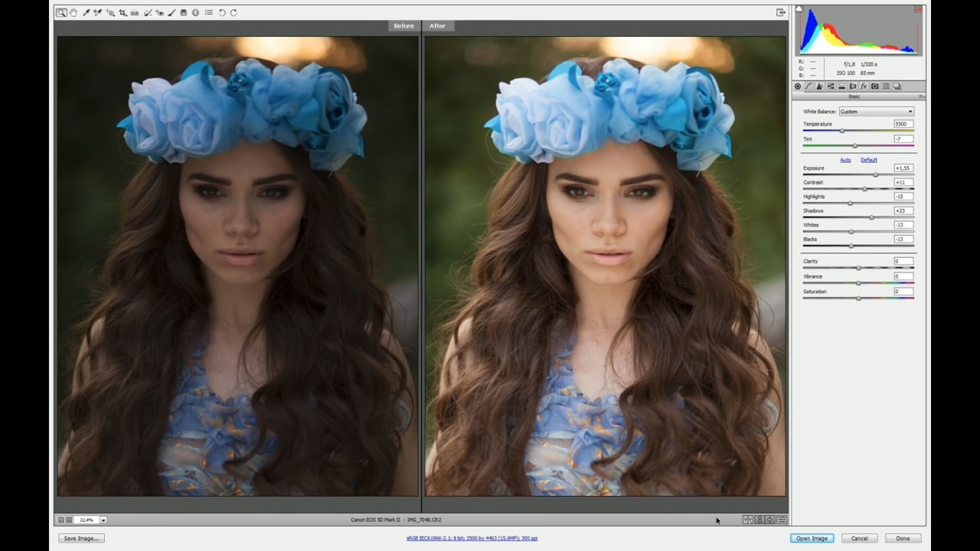Open the Snapshots panel tab
Image resolution: width=980 pixels, height=551 pixels.
897,86
